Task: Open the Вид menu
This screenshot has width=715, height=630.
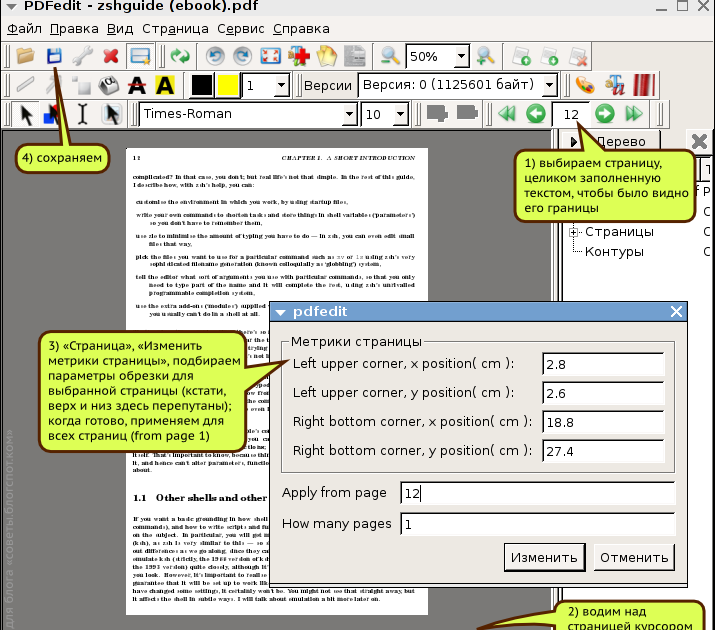Action: [120, 29]
